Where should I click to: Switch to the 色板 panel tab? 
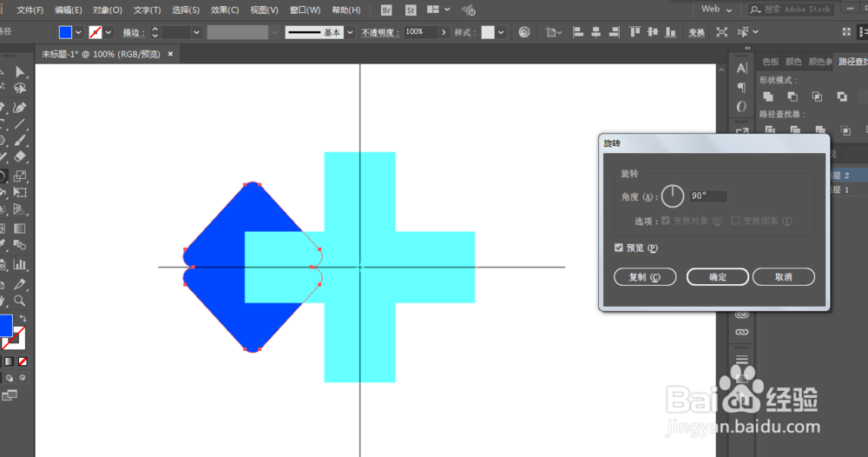pyautogui.click(x=771, y=62)
